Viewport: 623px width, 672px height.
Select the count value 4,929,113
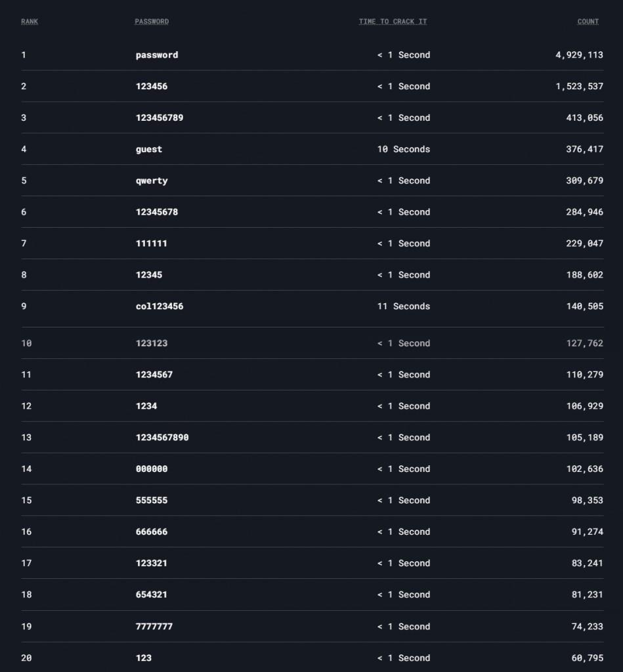point(579,55)
